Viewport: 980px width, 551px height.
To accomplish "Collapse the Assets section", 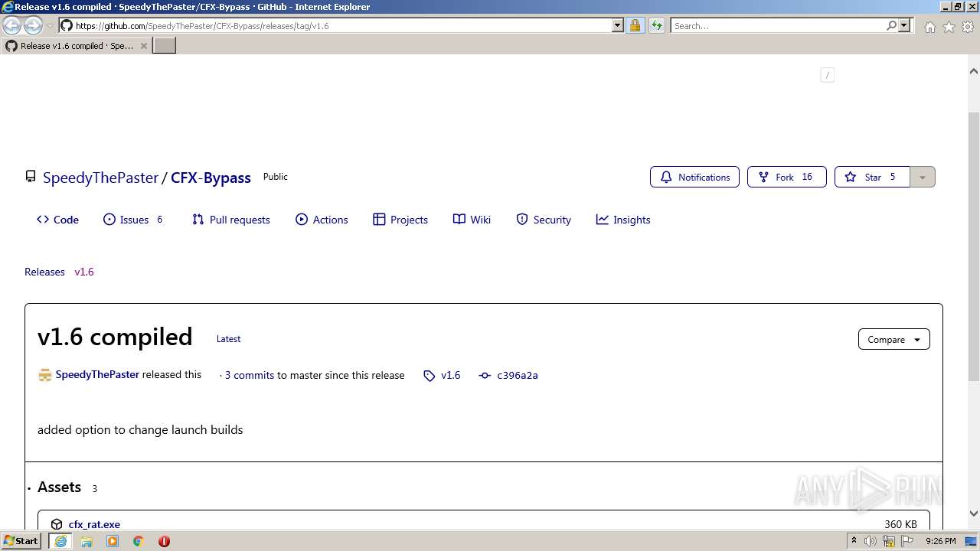I will 59,487.
